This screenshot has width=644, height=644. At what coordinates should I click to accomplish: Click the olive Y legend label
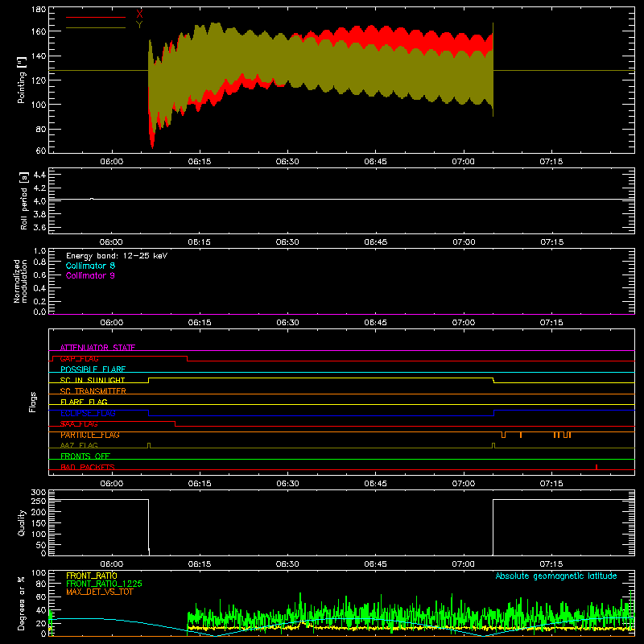pyautogui.click(x=139, y=25)
